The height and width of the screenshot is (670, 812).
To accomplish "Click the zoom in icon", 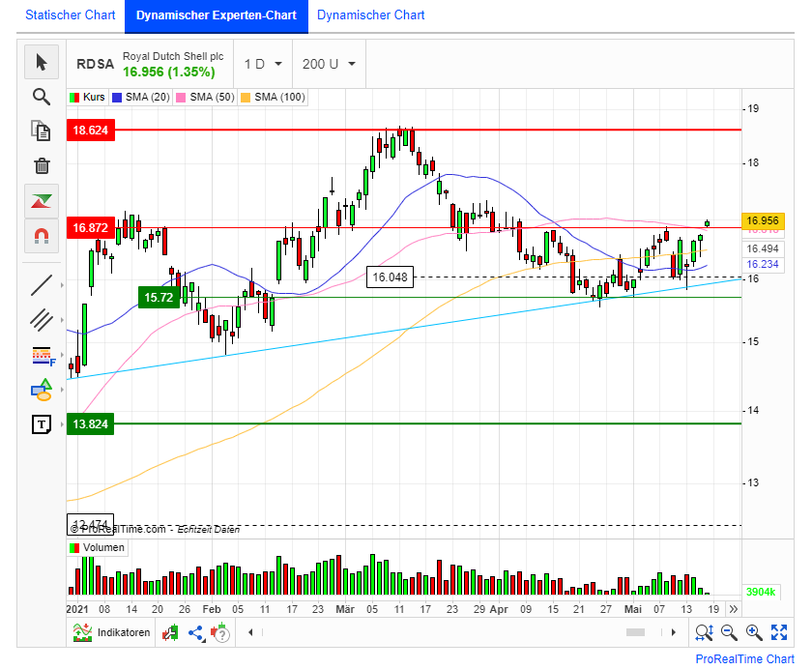I will point(754,632).
